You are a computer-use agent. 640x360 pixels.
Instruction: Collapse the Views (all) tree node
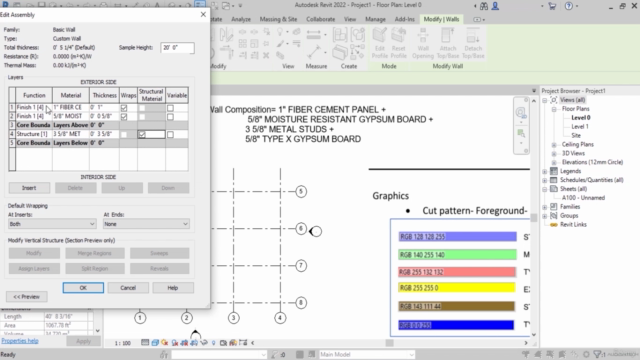(544, 100)
